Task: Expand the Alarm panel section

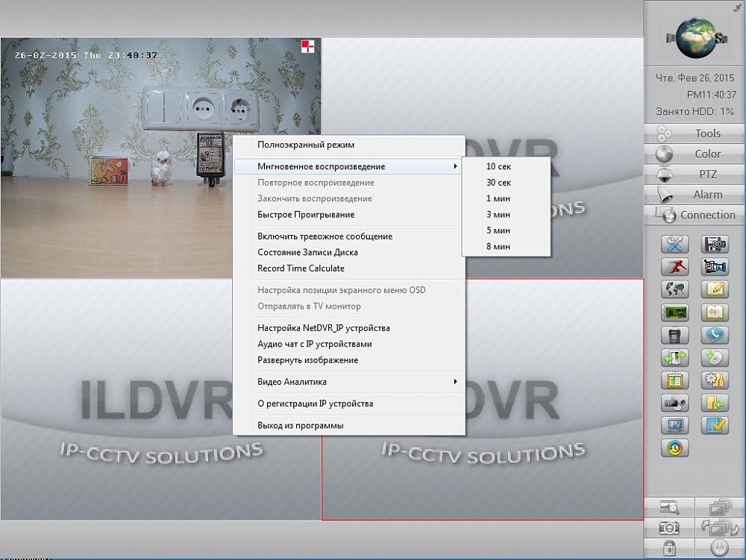Action: 695,195
